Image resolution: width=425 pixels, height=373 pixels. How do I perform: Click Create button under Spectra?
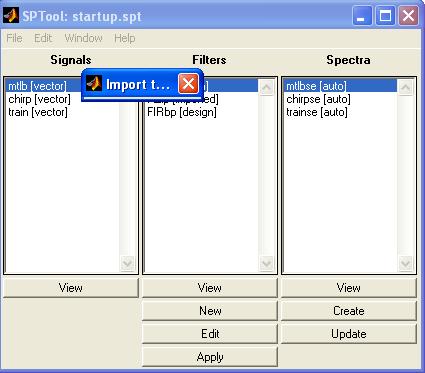349,311
